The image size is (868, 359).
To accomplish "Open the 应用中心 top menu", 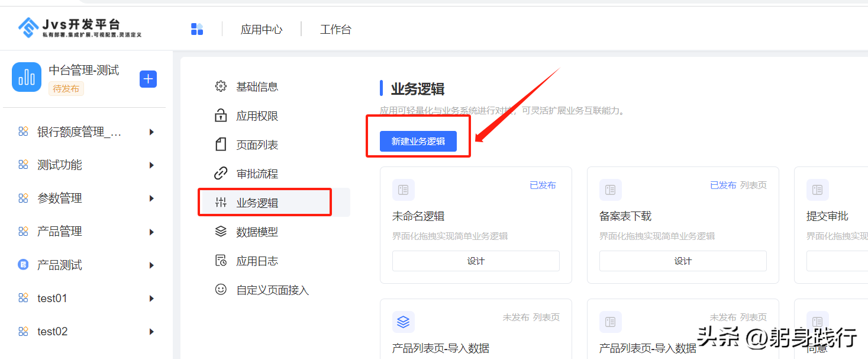I will pos(262,29).
